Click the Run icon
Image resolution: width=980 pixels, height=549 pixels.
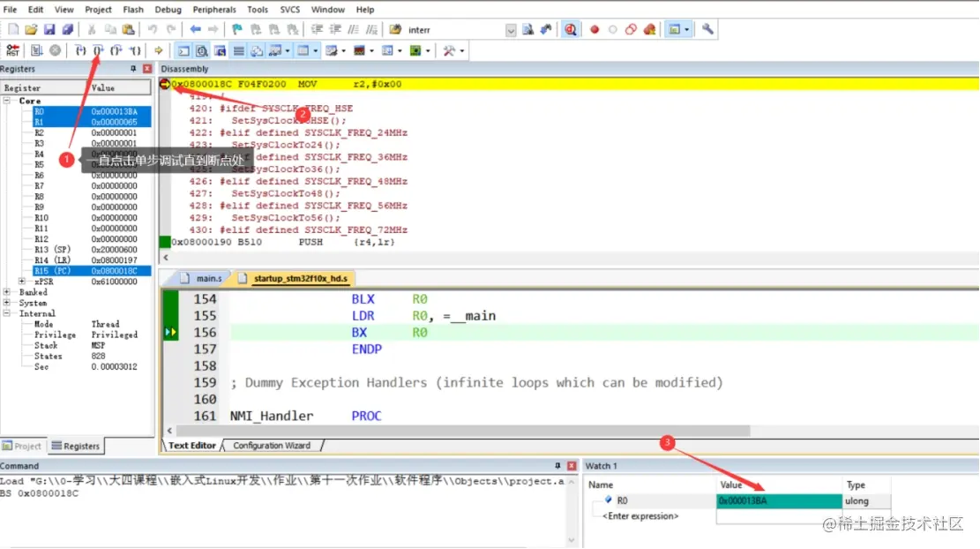click(x=37, y=50)
